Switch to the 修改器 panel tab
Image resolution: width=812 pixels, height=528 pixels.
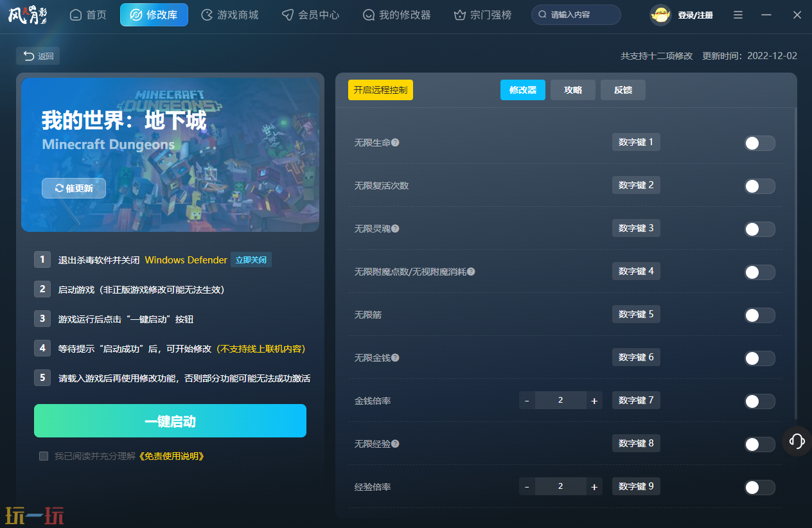point(523,90)
